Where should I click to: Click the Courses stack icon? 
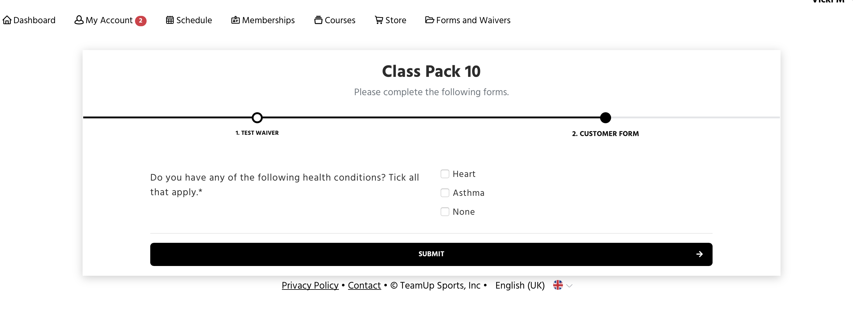[x=318, y=20]
